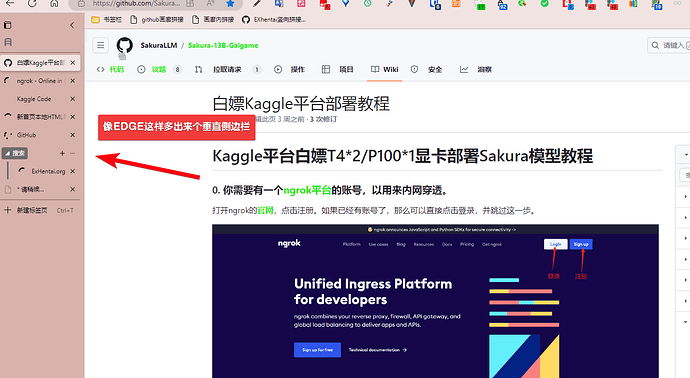The width and height of the screenshot is (690, 378).
Task: Open the translate extension icon
Action: (279, 4)
